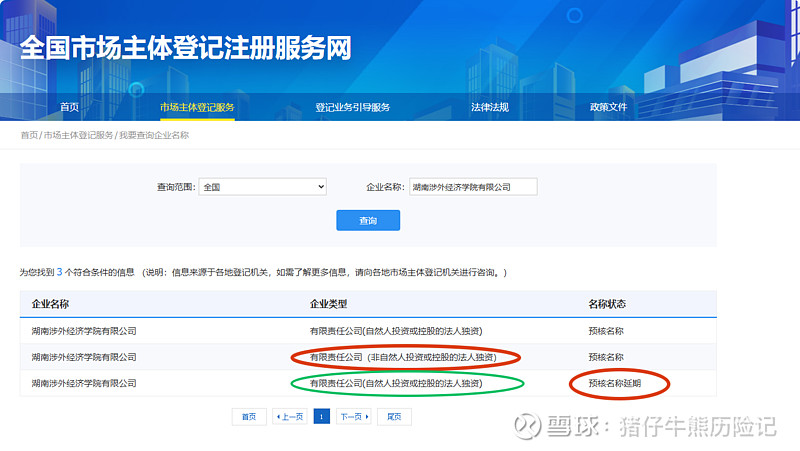Click the 首页 breadcrumb link
This screenshot has height=451, width=800.
[x=29, y=135]
